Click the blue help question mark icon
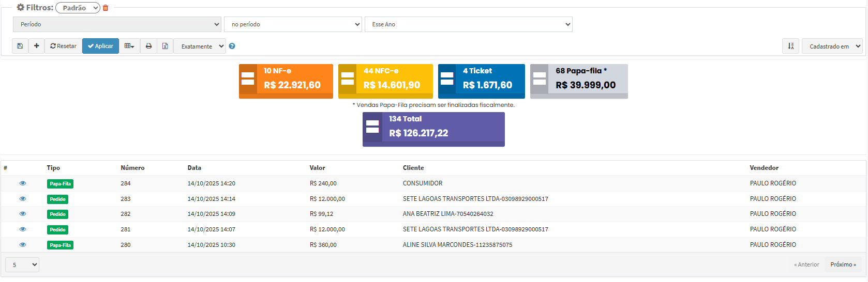The height and width of the screenshot is (282, 868). 232,46
